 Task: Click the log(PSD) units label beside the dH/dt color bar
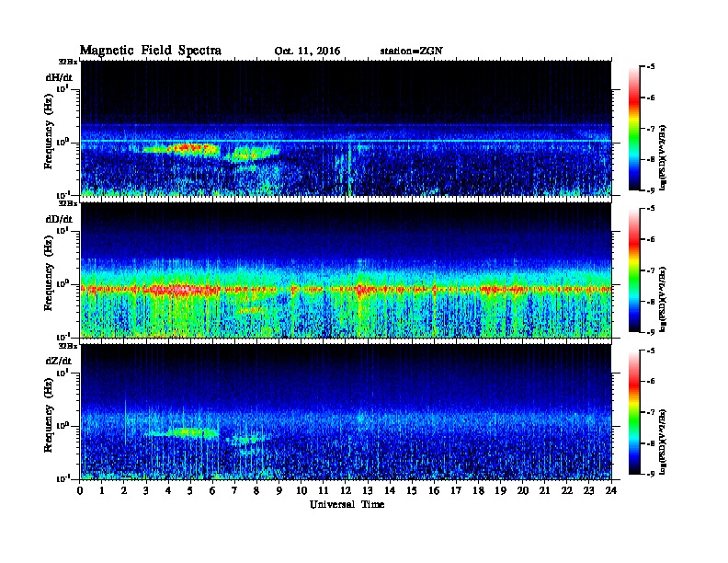(x=663, y=157)
